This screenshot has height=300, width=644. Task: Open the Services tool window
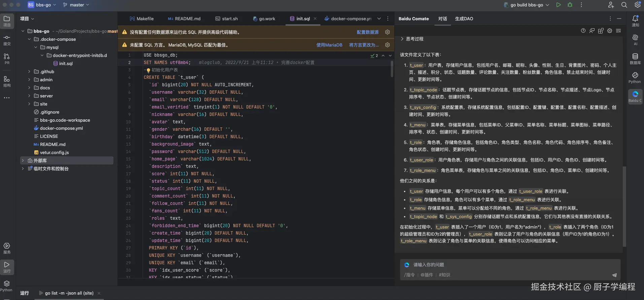click(x=7, y=248)
